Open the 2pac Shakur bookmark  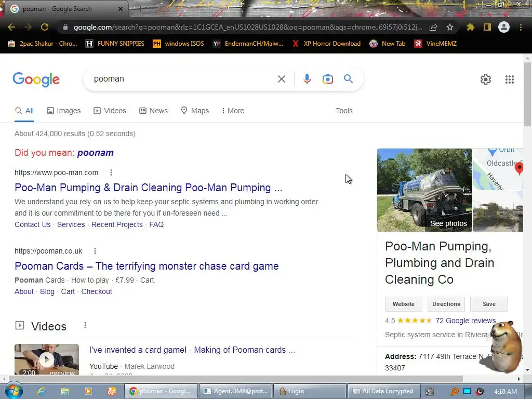click(43, 44)
